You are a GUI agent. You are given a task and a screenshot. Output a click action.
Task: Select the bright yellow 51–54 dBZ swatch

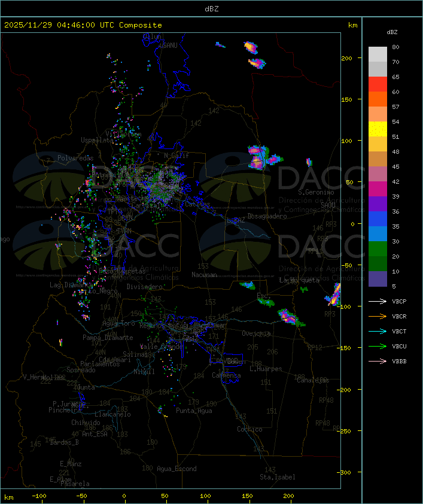pyautogui.click(x=378, y=129)
